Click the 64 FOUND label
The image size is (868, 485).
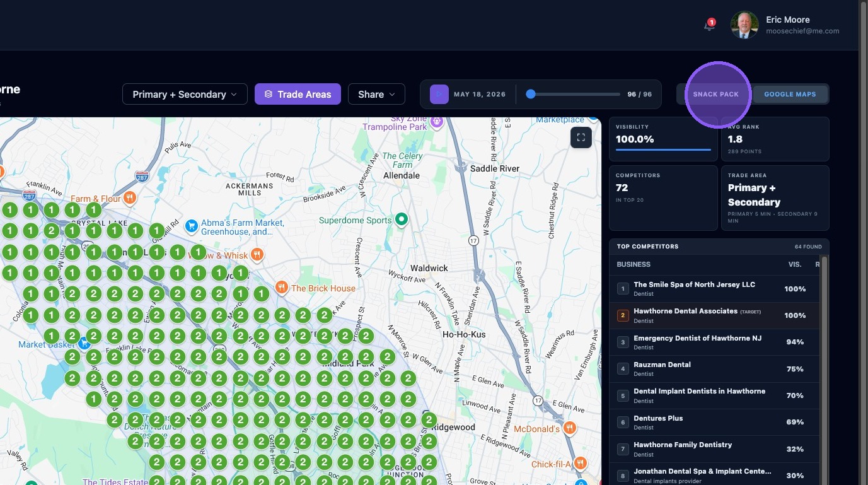(x=808, y=247)
